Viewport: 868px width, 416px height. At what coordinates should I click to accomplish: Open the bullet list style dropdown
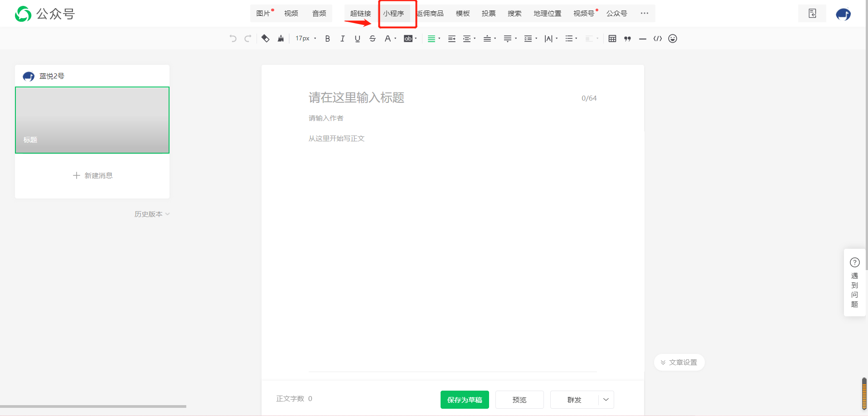571,39
